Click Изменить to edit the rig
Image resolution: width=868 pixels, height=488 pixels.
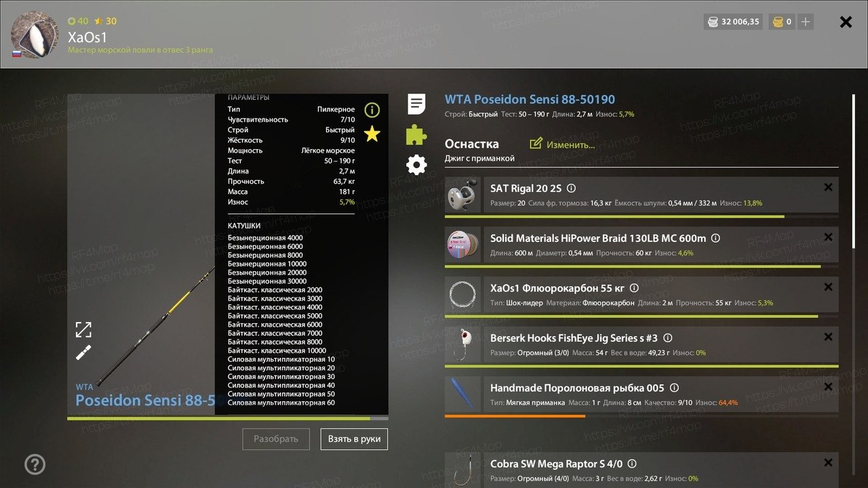571,144
